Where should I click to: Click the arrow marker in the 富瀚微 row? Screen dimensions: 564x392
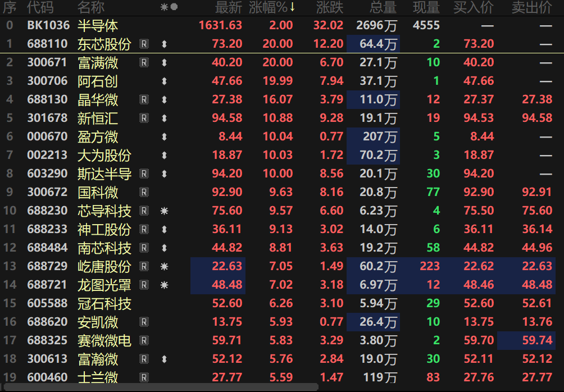pos(165,359)
